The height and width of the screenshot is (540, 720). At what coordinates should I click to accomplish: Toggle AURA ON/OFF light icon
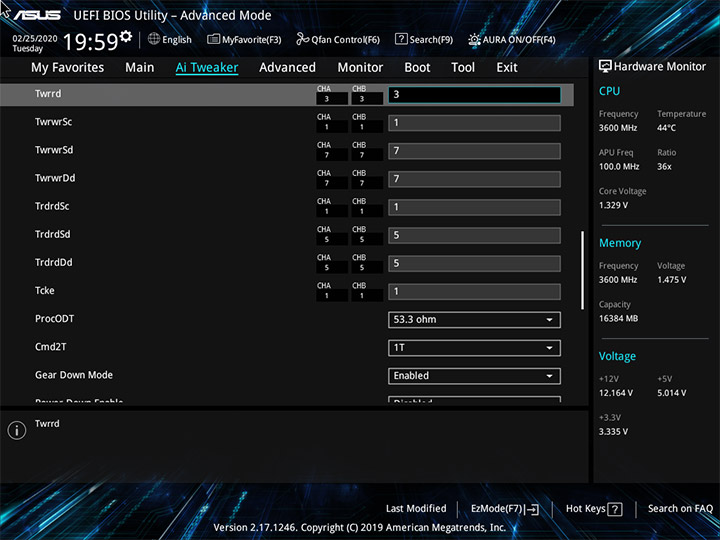point(474,39)
